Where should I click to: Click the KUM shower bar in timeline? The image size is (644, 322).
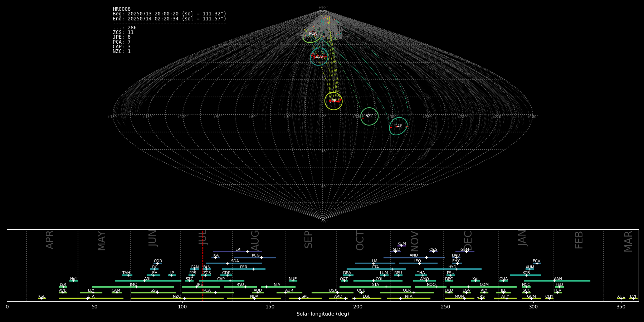tap(402, 246)
